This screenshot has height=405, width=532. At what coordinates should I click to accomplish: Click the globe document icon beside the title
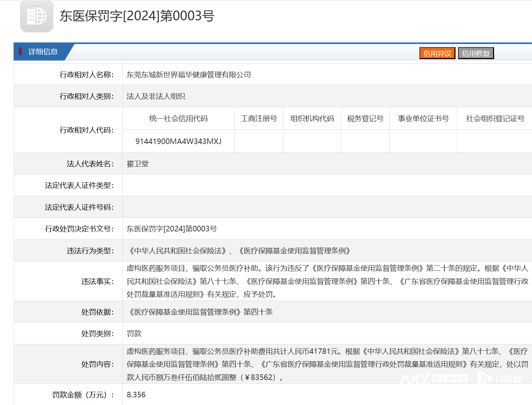click(37, 16)
